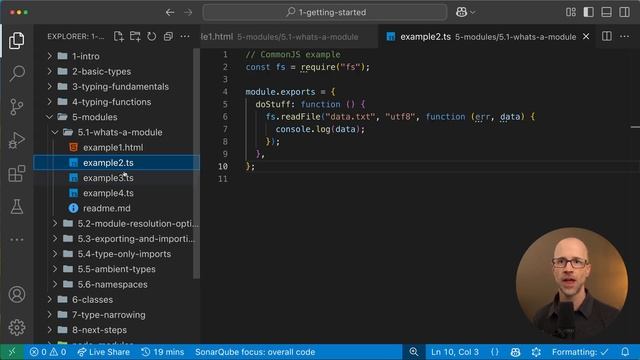
Task: Go back in navigation history
Action: click(x=170, y=12)
